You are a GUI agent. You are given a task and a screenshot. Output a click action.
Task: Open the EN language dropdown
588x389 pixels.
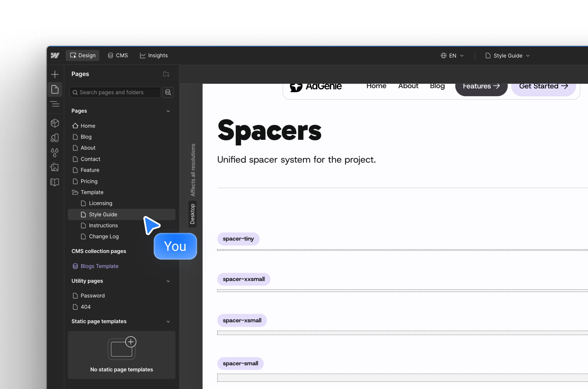pyautogui.click(x=452, y=55)
